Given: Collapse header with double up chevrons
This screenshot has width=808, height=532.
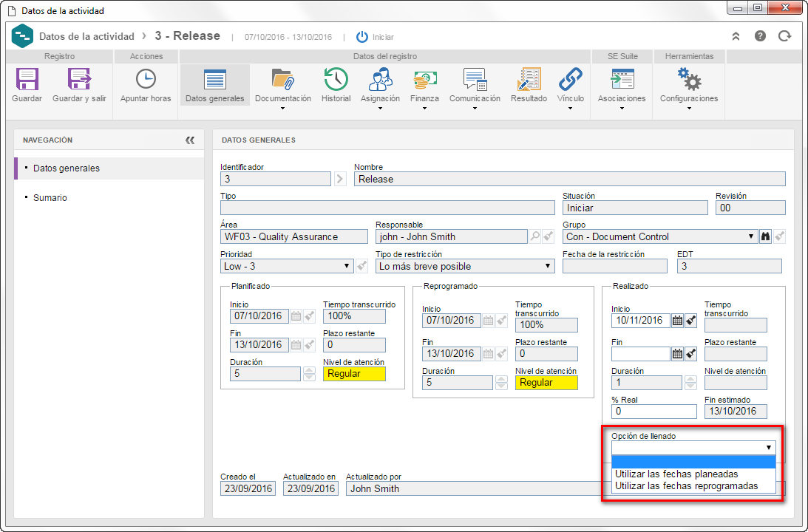Looking at the screenshot, I should click(x=736, y=36).
